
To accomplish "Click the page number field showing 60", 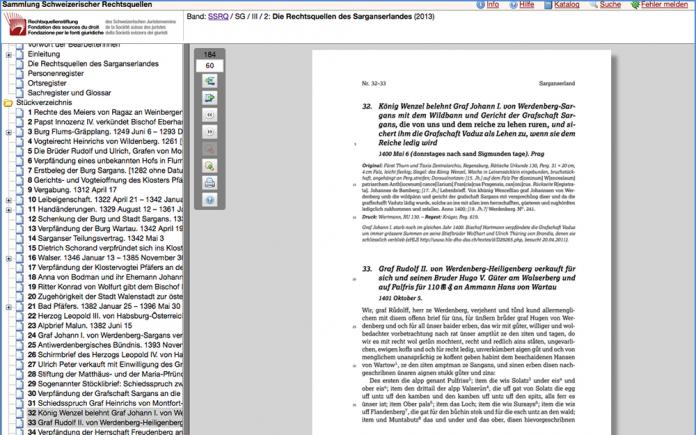I will pos(210,66).
